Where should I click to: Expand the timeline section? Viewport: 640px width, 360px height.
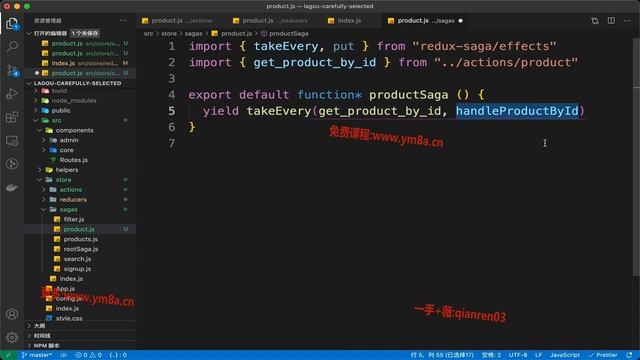click(x=42, y=336)
